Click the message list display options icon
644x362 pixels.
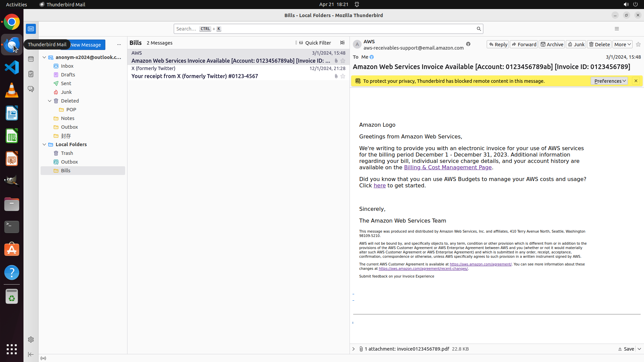click(x=342, y=43)
